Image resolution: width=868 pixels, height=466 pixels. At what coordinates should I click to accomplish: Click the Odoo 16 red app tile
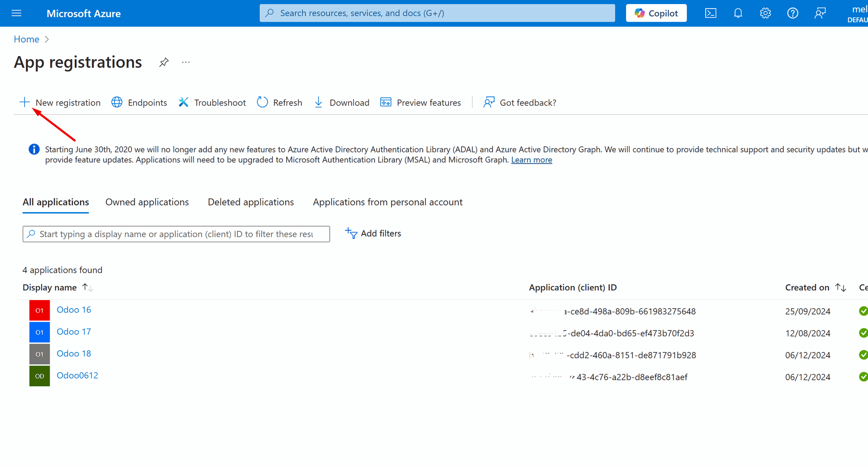[40, 310]
